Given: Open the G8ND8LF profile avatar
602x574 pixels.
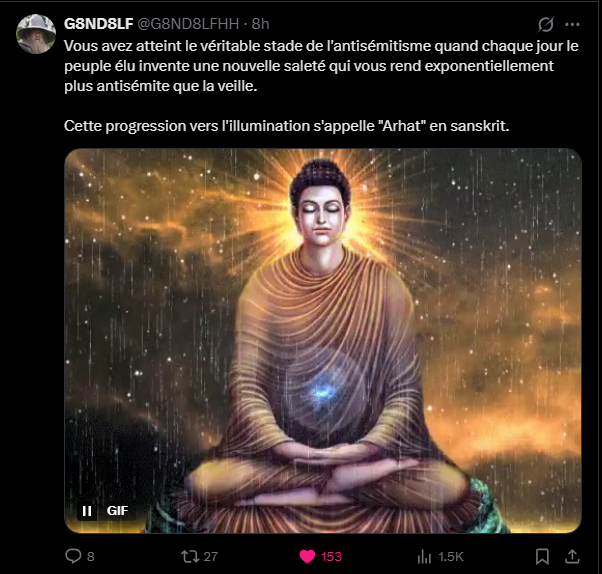Looking at the screenshot, I should [x=36, y=34].
